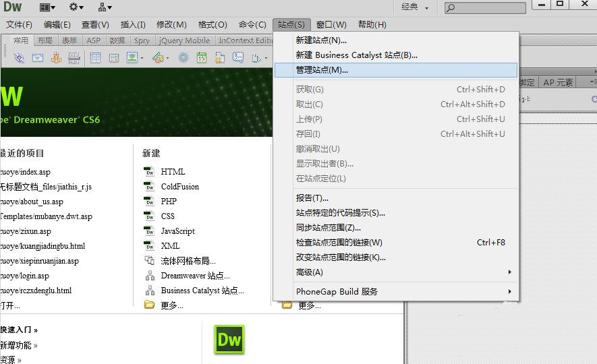
Task: Switch to the jQuery Mobile insert tab
Action: [184, 41]
